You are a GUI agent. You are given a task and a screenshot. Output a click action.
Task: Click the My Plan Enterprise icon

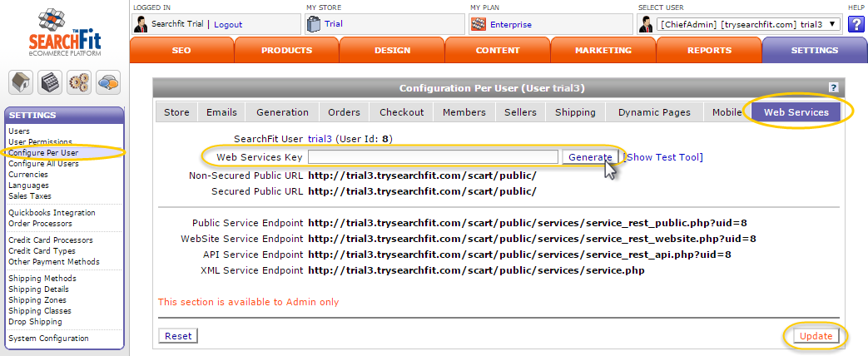pos(478,24)
